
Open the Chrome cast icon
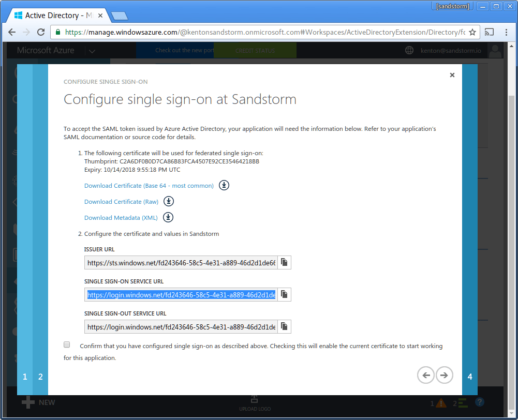[489, 32]
